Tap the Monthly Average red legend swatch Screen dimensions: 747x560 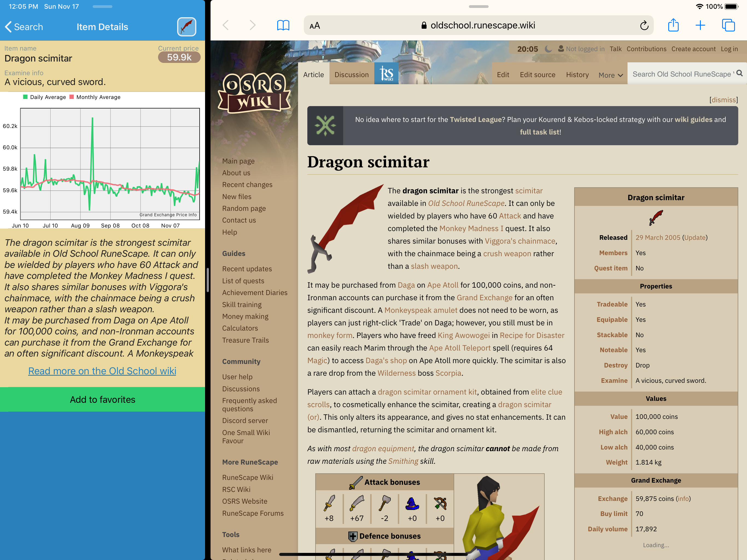click(72, 97)
